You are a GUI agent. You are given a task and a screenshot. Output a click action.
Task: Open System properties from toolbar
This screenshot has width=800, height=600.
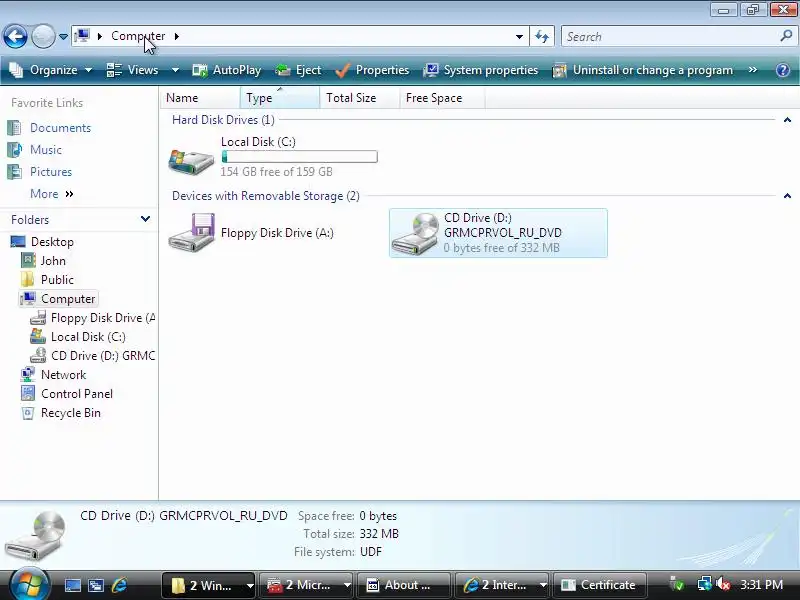tap(481, 70)
